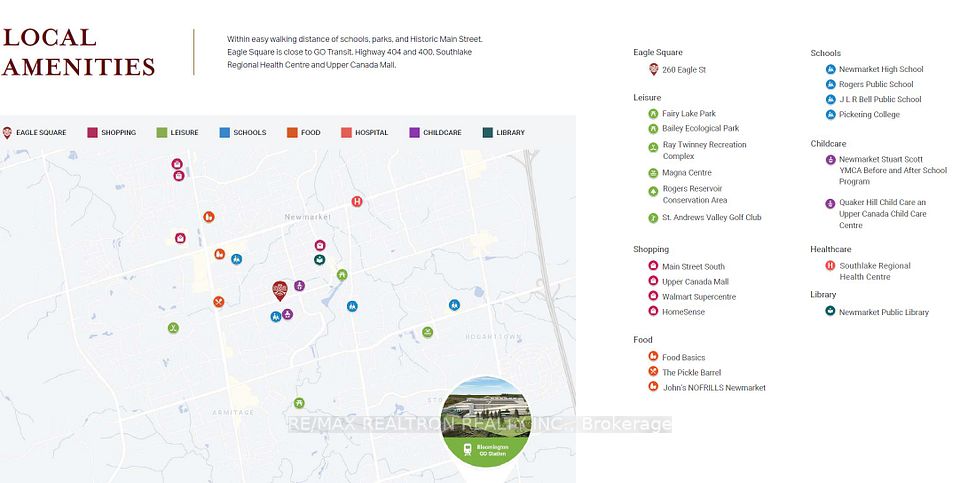Click the St. Andrews Valley Golf Club entry
Screen dimensions: 960x483
click(711, 217)
